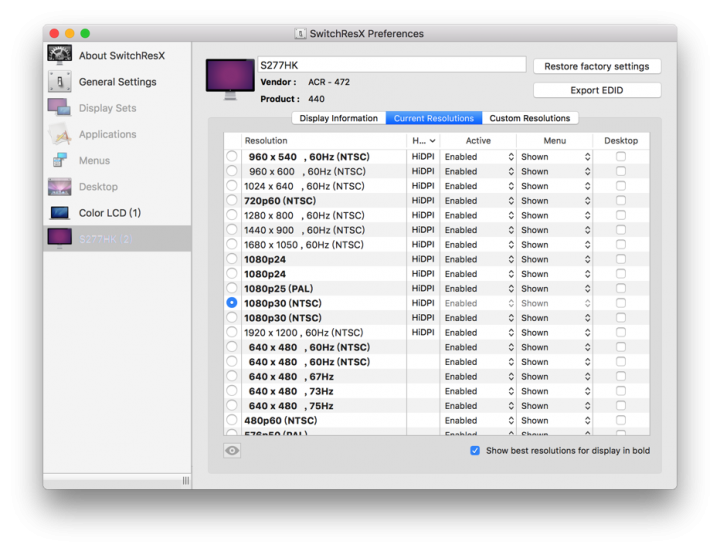This screenshot has height=551, width=720.
Task: Toggle the eye preview button below list
Action: 232,450
